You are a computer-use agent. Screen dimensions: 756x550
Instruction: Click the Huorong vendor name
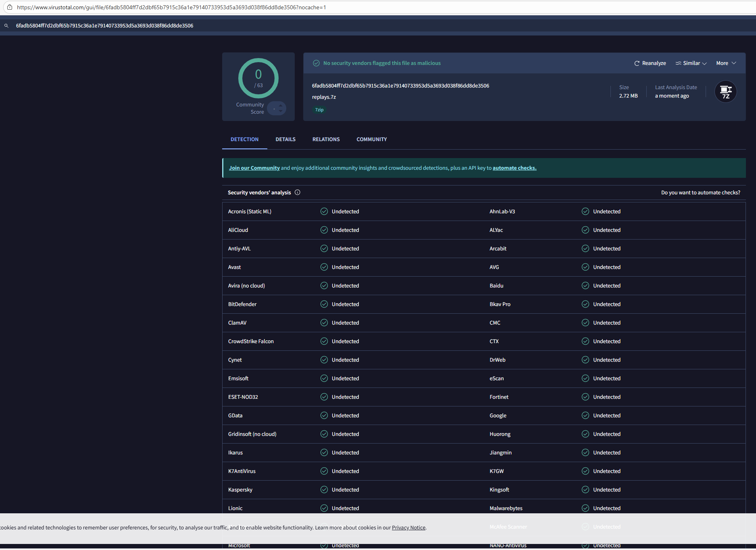coord(500,434)
